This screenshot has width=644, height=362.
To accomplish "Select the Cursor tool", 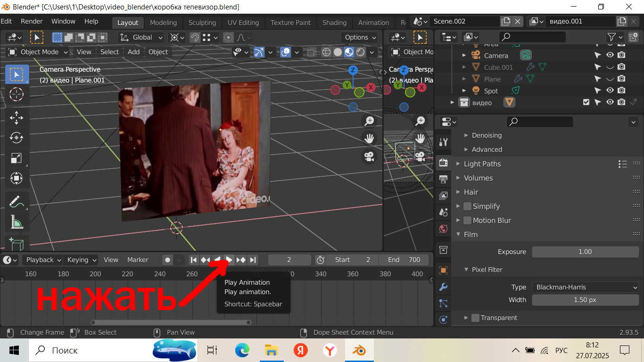I will (17, 94).
